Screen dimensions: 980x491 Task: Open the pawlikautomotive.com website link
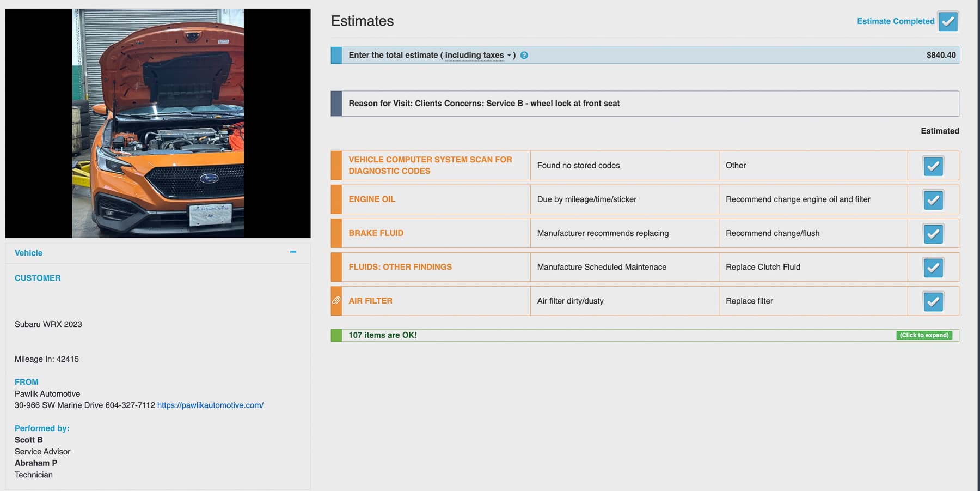(x=210, y=405)
